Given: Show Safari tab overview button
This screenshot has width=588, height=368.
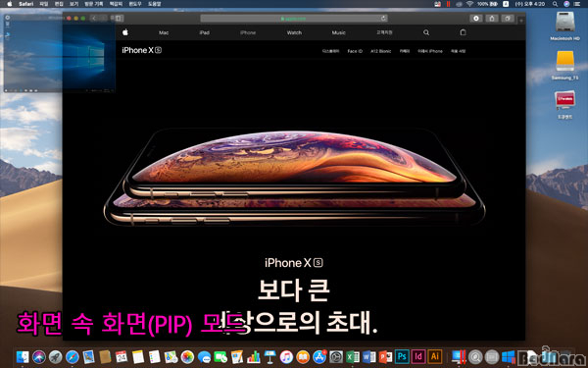Looking at the screenshot, I should [x=508, y=18].
